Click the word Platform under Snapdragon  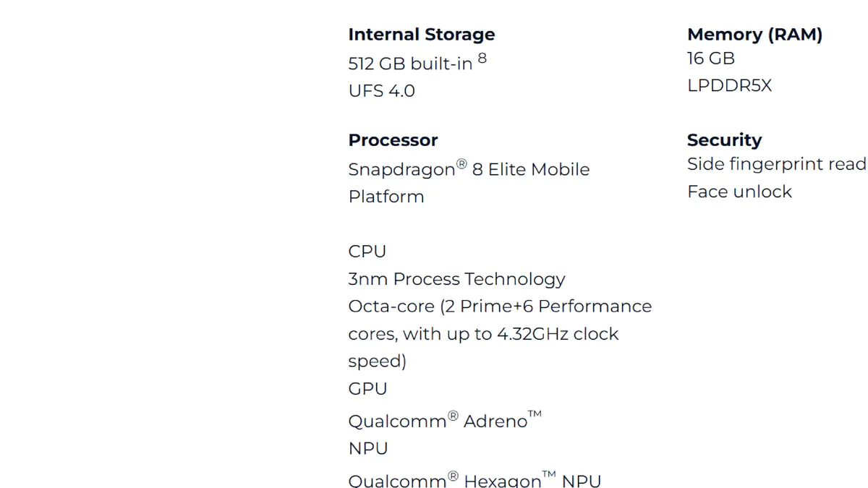click(x=386, y=197)
